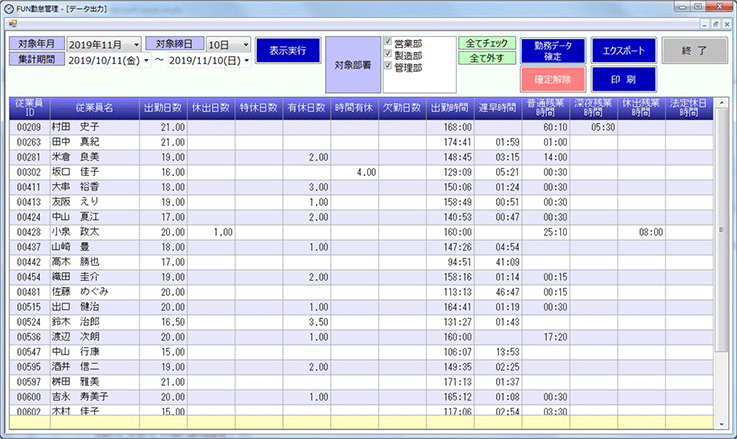This screenshot has height=439, width=737.
Task: Click the 出勤日数 column header
Action: 163,107
